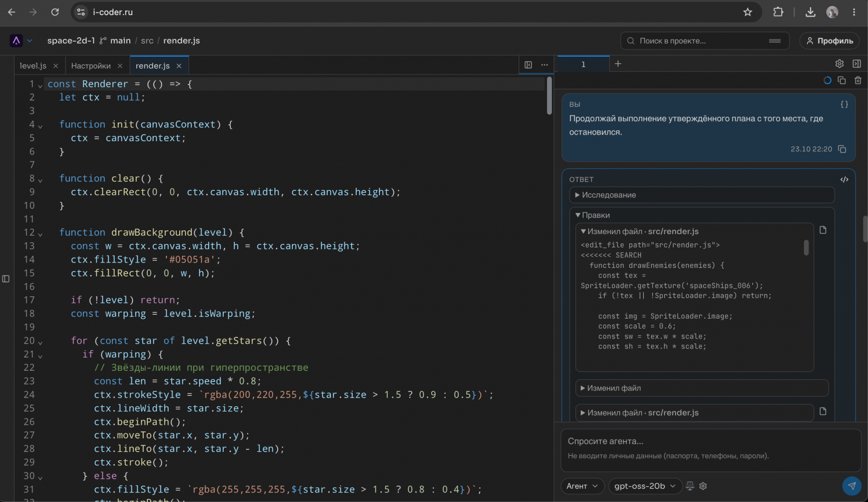
Task: Open the Профиль profile button
Action: tap(830, 41)
